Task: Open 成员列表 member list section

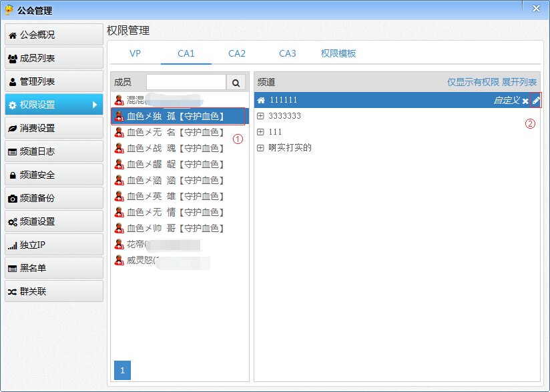Action: pos(54,58)
